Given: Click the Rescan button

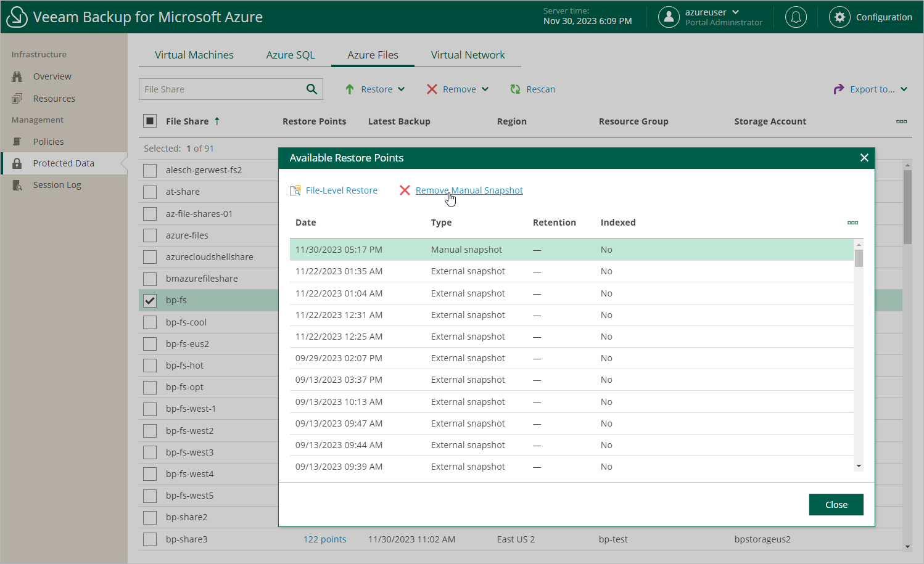Looking at the screenshot, I should (x=532, y=89).
